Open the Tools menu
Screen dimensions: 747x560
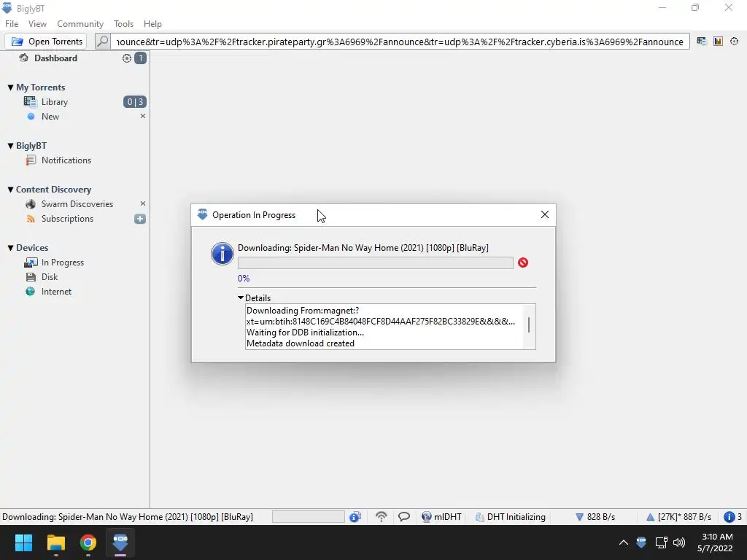(x=123, y=24)
